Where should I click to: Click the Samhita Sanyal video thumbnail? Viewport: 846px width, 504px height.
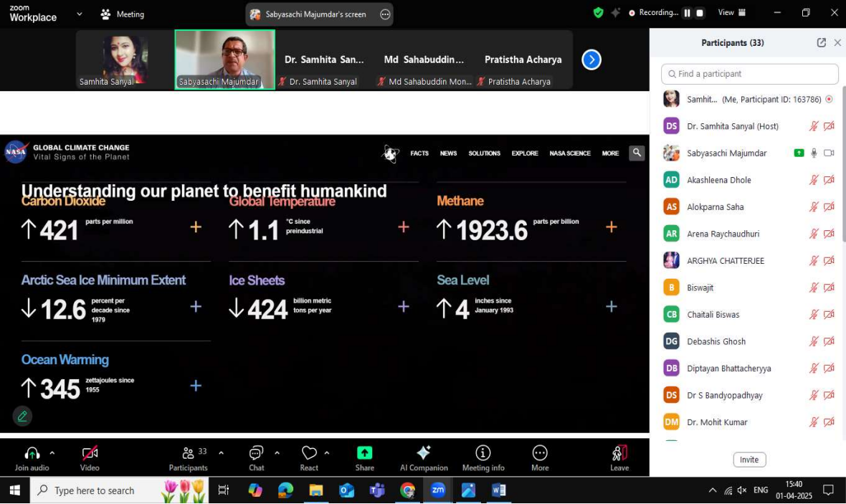[x=125, y=60]
